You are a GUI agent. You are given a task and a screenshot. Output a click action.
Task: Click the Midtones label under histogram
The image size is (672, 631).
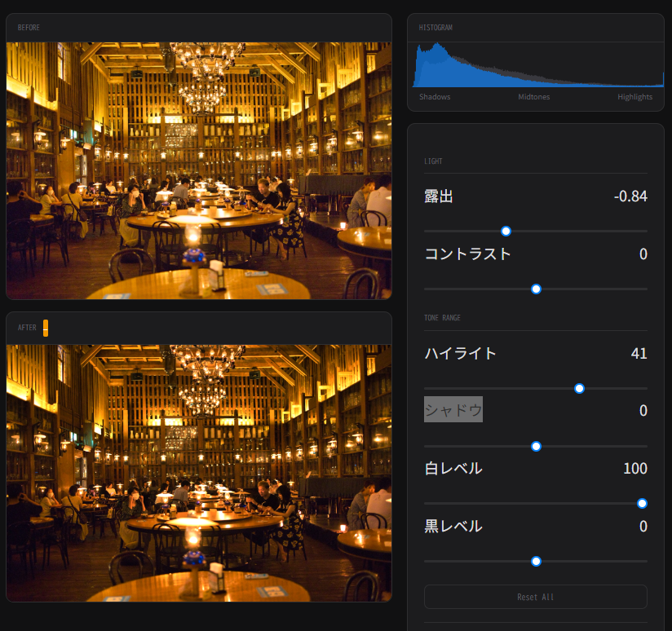(x=534, y=97)
